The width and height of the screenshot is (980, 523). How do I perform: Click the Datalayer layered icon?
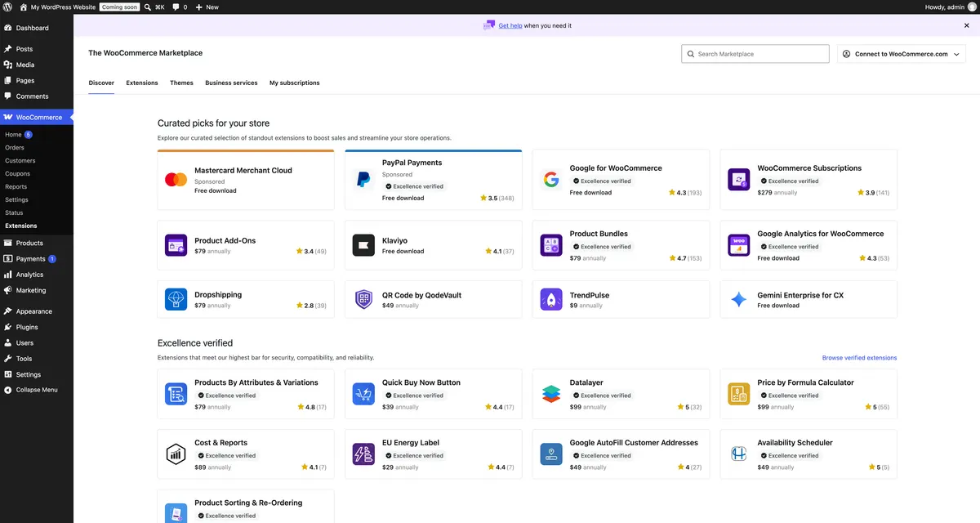(551, 394)
